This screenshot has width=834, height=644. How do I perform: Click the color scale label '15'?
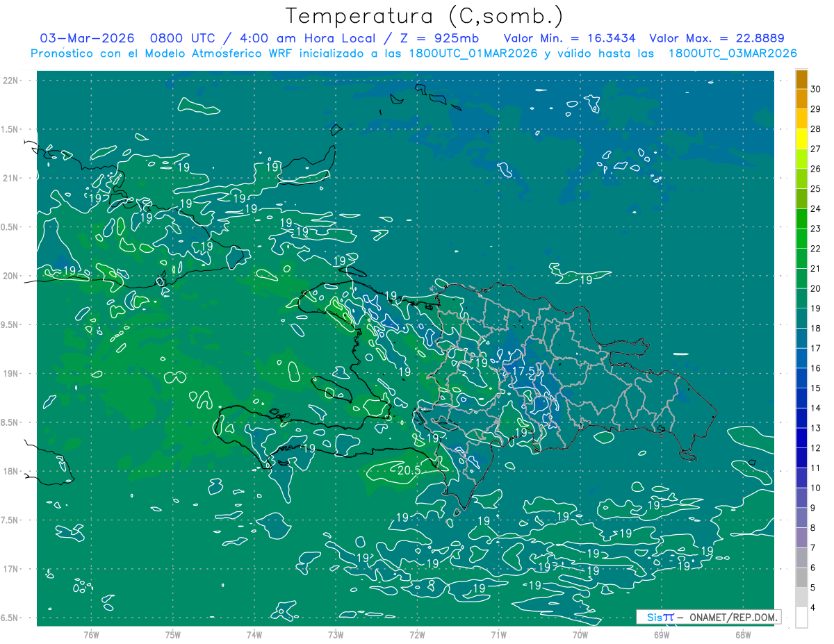815,388
